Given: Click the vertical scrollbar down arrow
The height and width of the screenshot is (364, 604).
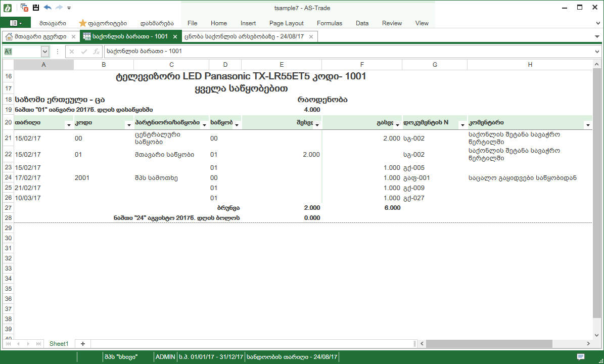Looking at the screenshot, I should (x=597, y=336).
